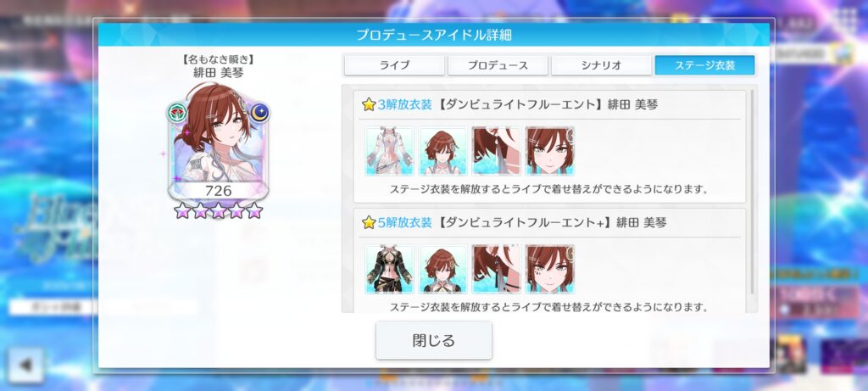Switch to the ライブ tab

coord(394,65)
